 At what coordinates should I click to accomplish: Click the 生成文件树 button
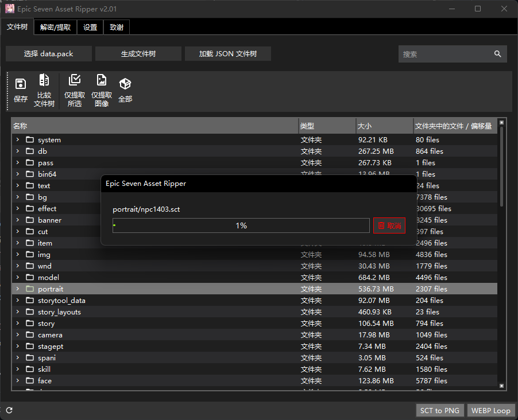pos(138,54)
